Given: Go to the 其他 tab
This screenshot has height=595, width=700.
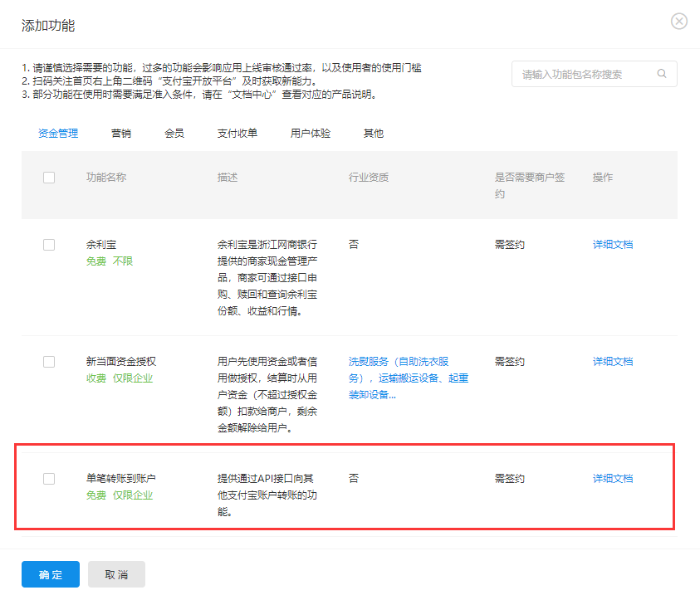Looking at the screenshot, I should (374, 133).
